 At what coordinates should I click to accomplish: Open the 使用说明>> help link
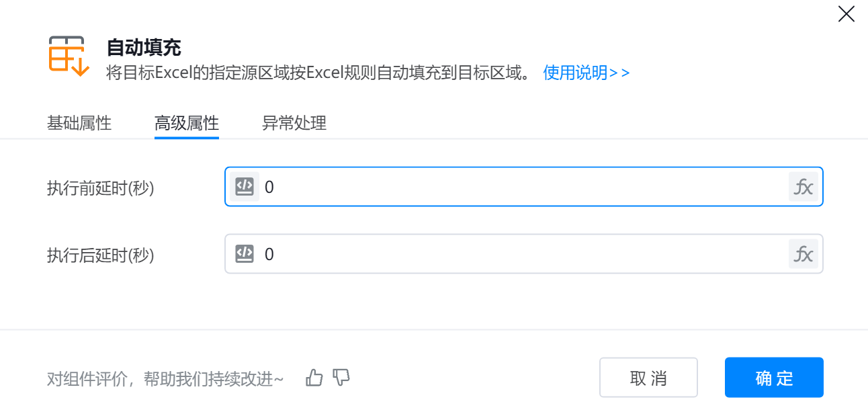point(586,73)
